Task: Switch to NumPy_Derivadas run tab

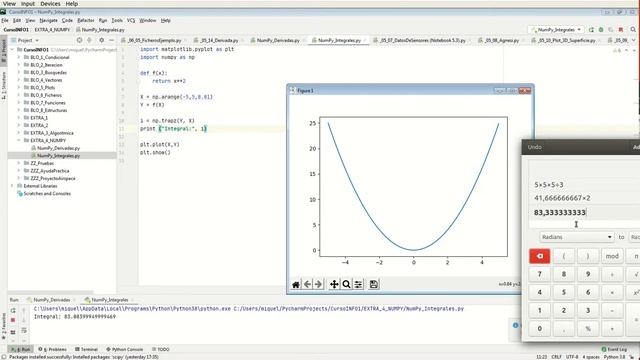Action: coord(51,300)
